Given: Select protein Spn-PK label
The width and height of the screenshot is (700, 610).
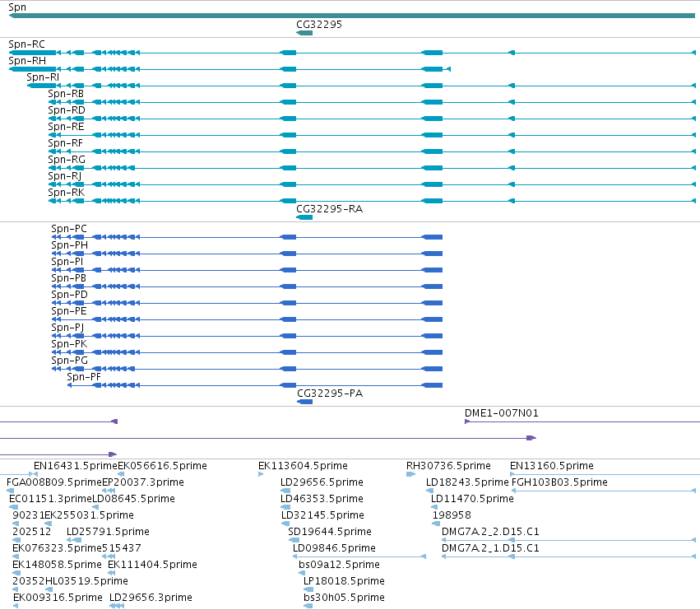Looking at the screenshot, I should [x=69, y=344].
